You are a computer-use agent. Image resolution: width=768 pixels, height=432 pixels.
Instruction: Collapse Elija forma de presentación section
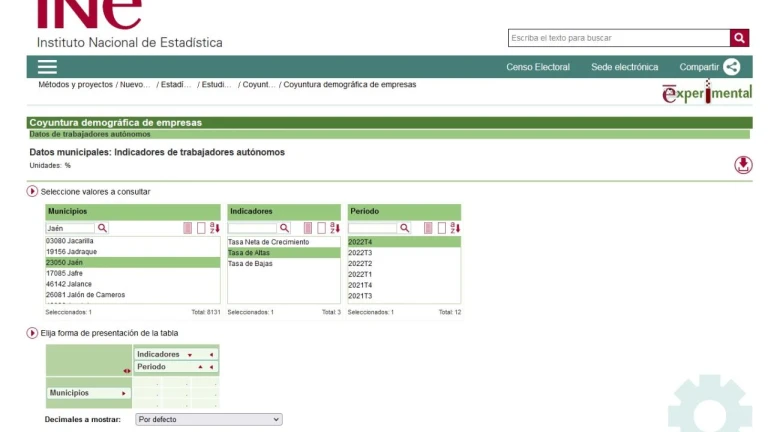tap(33, 333)
